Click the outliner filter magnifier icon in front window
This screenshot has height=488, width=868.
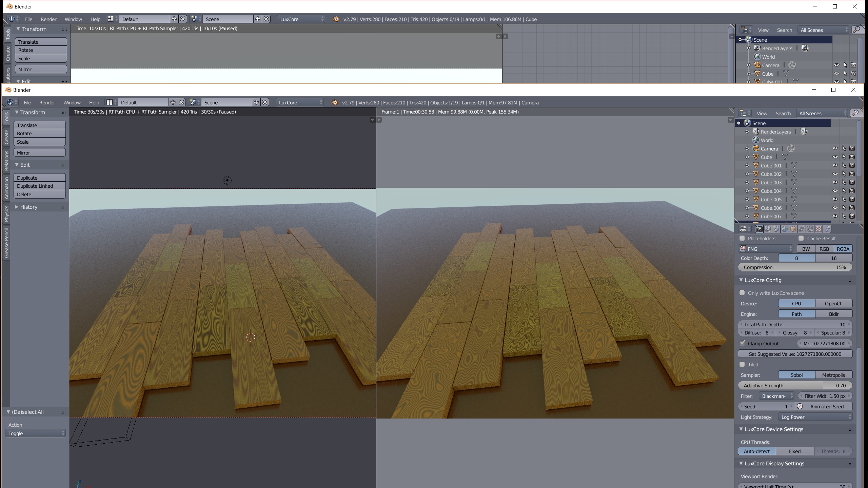coord(855,113)
